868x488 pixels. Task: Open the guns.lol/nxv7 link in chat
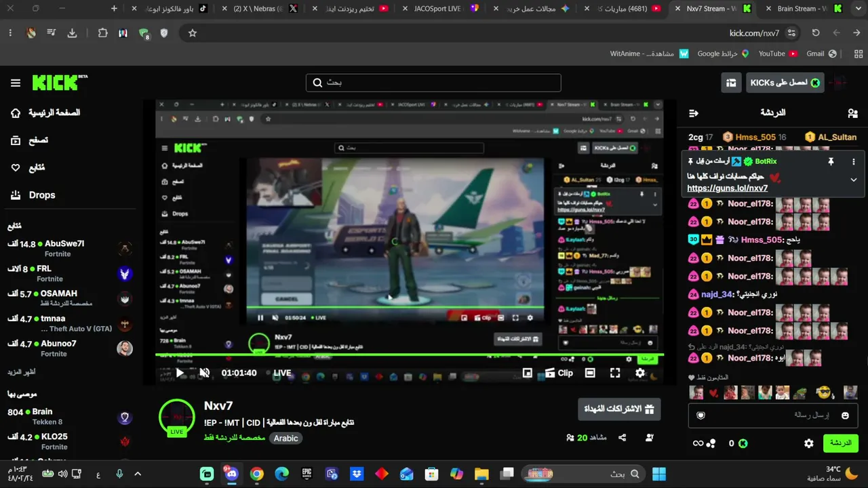pyautogui.click(x=728, y=188)
